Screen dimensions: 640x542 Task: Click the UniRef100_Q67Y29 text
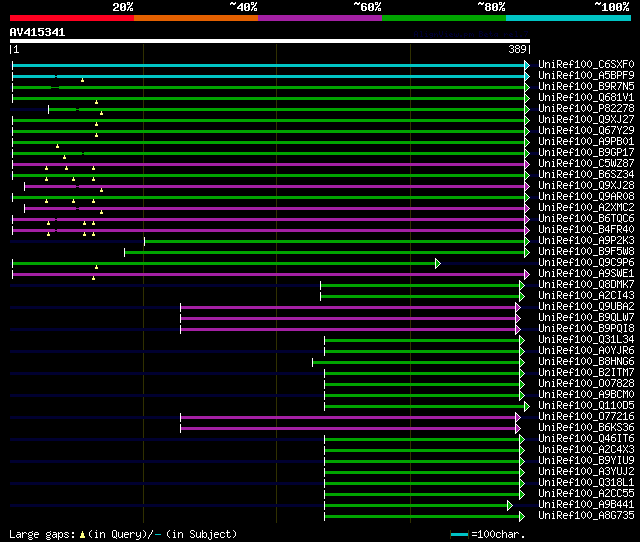coord(586,131)
